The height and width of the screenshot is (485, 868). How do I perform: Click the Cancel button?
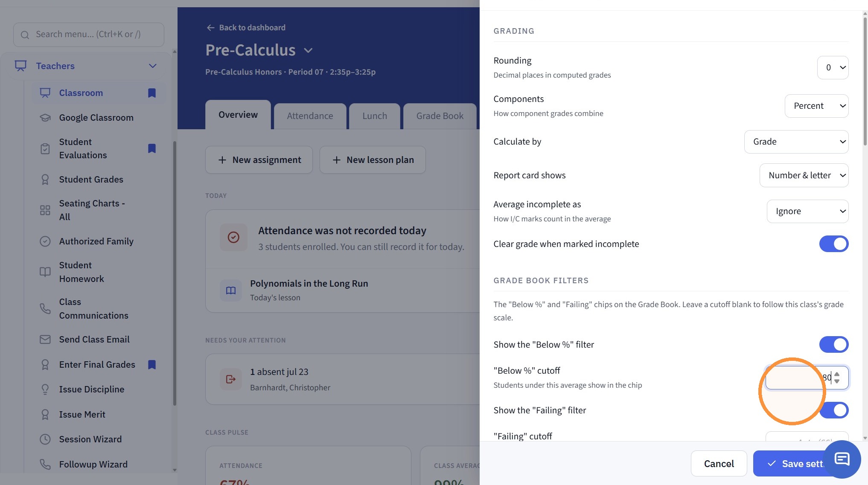[719, 464]
